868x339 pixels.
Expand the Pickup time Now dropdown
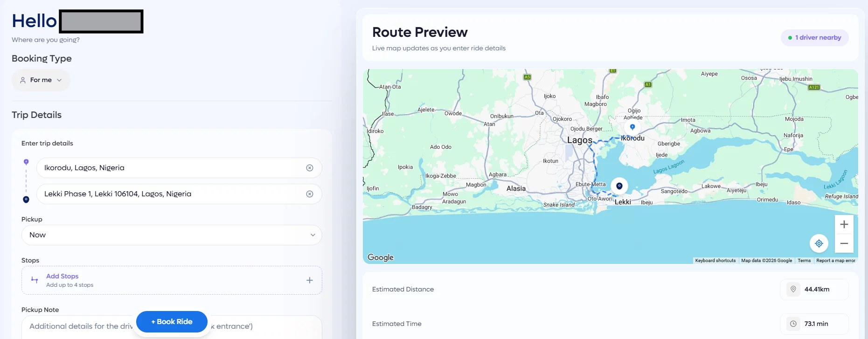click(172, 235)
